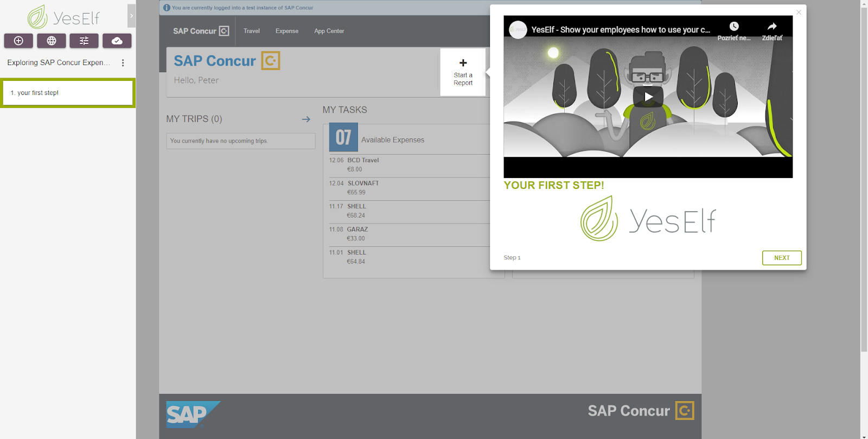Screen dimensions: 868x439
Task: Click the page vertical scrollbar
Action: 864,179
